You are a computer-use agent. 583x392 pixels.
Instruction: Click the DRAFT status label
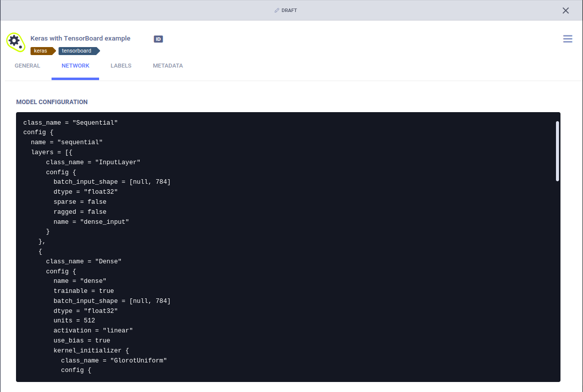289,10
